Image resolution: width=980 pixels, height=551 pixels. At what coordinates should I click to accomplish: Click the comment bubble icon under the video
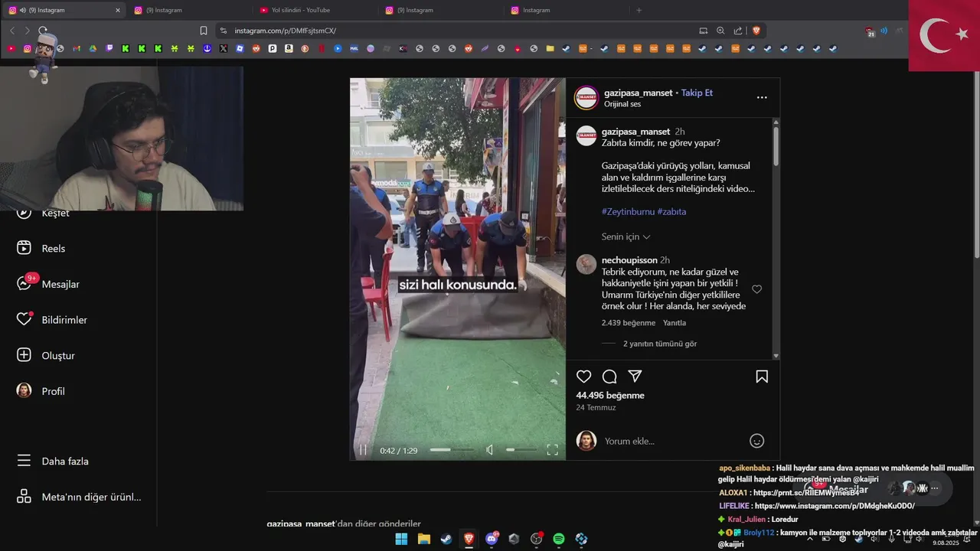click(x=609, y=377)
